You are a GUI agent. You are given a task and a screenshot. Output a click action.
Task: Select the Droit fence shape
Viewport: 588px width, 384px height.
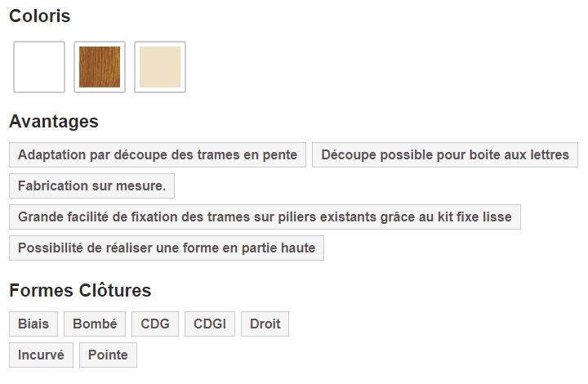(265, 324)
